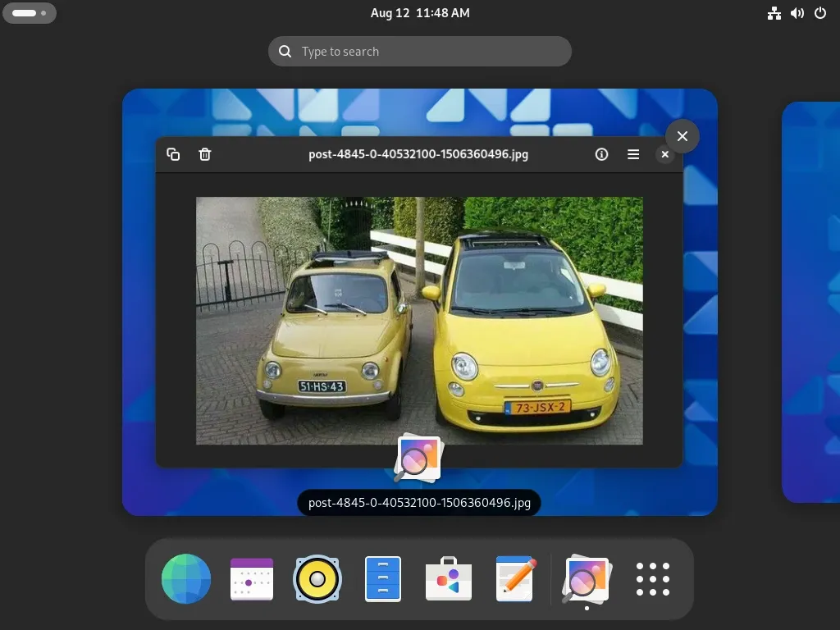Switch to the workspace on the right edge
This screenshot has width=840, height=630.
812,304
